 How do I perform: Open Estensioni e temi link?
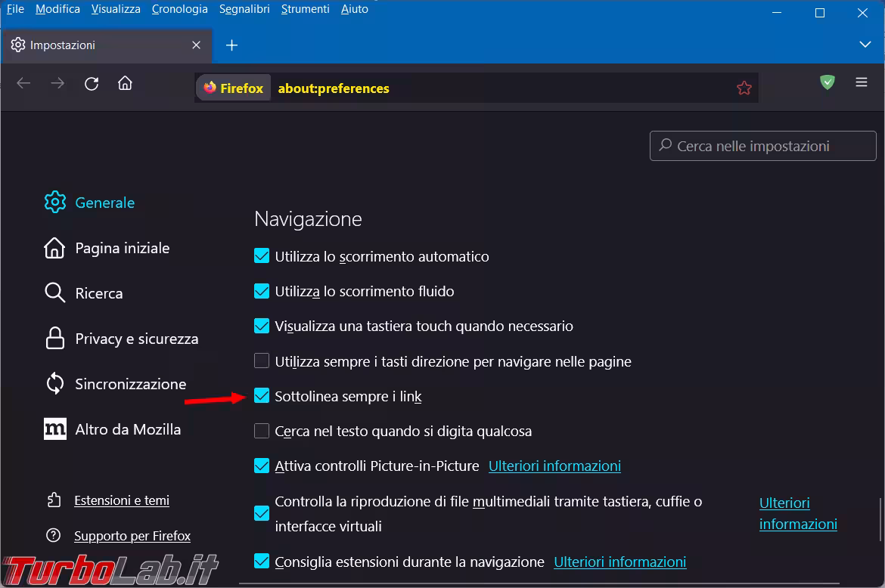(x=122, y=500)
